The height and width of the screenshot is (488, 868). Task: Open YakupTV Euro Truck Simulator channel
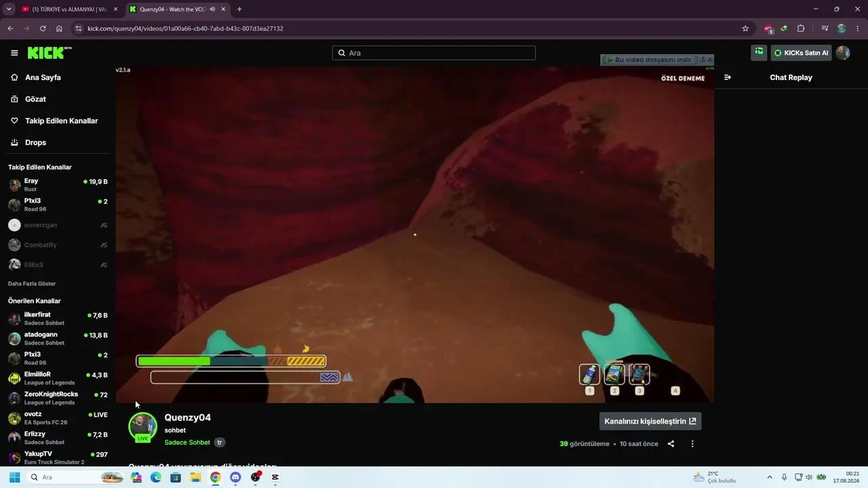(58, 457)
